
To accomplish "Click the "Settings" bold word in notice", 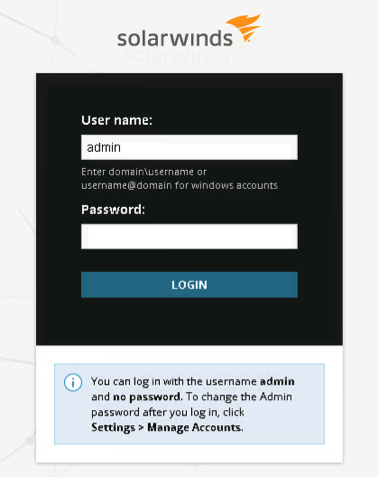I will [113, 428].
